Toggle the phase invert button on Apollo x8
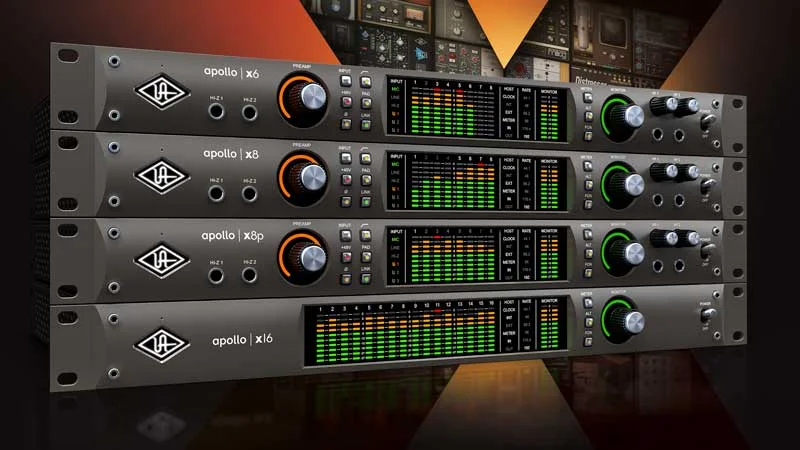This screenshot has width=800, height=450. click(x=346, y=202)
